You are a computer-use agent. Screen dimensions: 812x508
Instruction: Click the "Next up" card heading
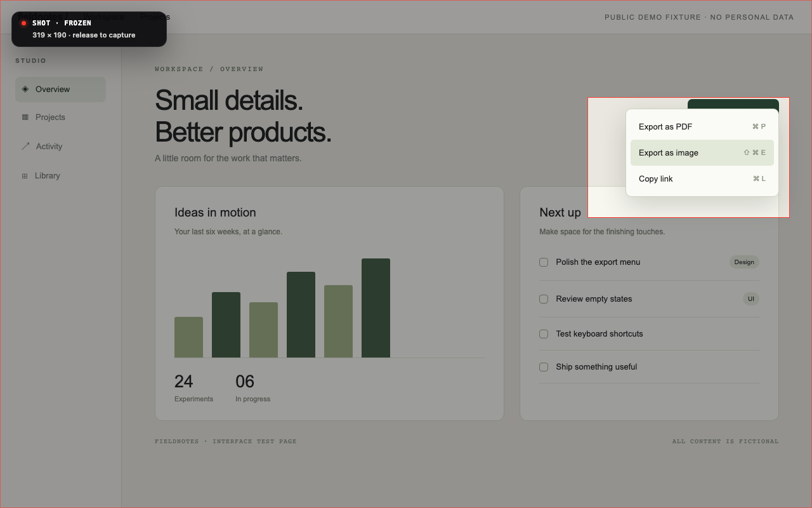[560, 213]
